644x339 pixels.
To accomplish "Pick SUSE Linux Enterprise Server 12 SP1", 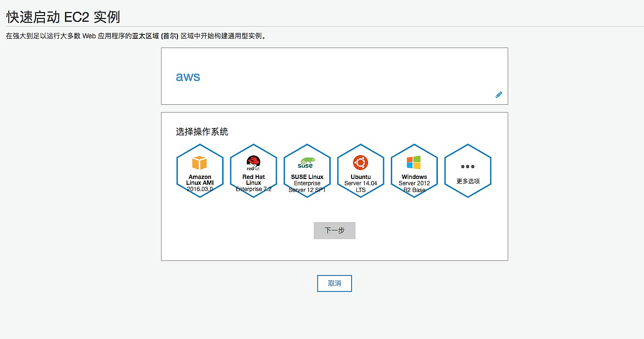I will pos(307,171).
